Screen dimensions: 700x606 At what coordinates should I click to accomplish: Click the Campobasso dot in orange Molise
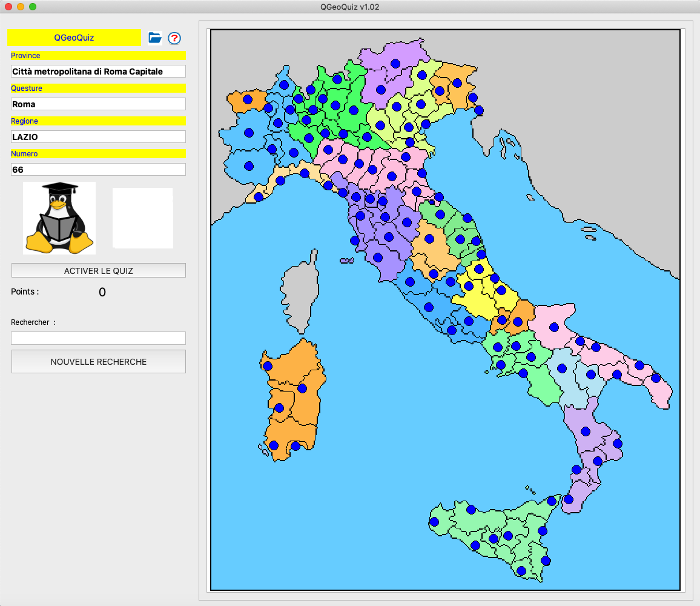click(x=518, y=321)
